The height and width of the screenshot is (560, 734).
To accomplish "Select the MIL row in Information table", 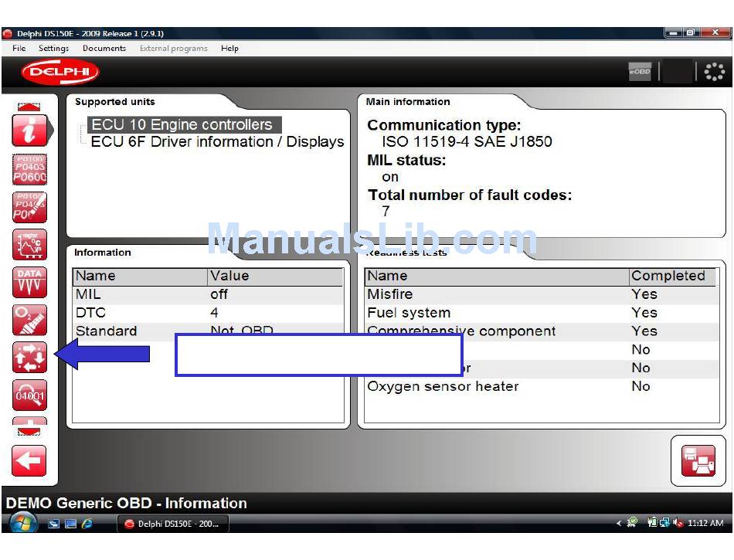I will coord(208,294).
